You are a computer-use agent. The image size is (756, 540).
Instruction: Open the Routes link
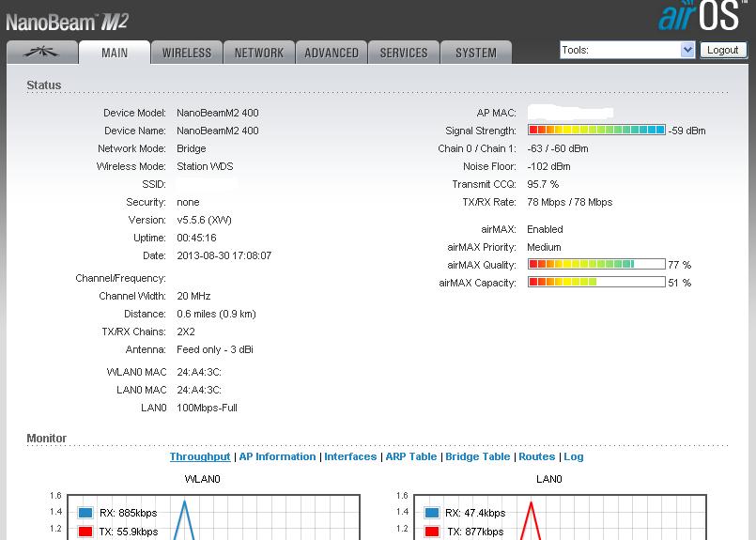point(536,456)
